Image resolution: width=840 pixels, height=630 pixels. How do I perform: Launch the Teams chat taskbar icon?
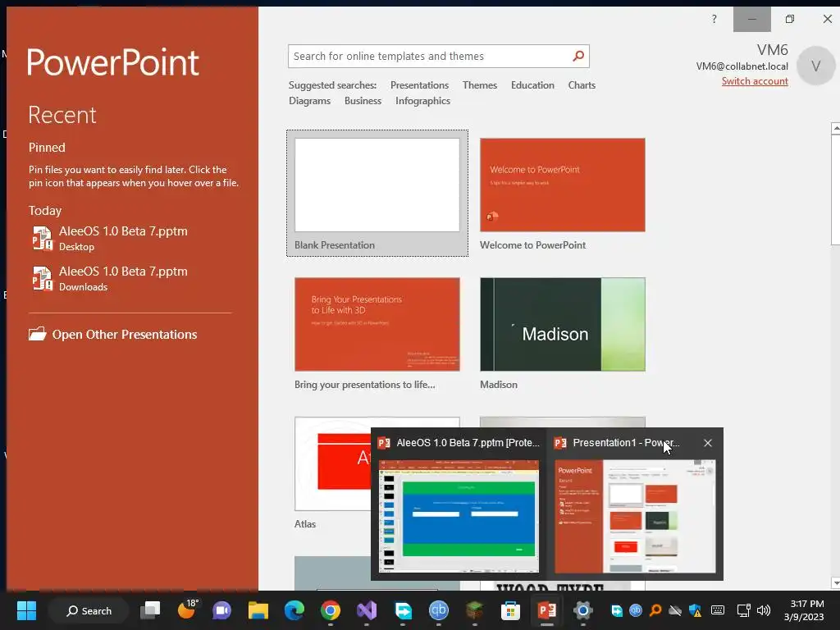point(221,610)
